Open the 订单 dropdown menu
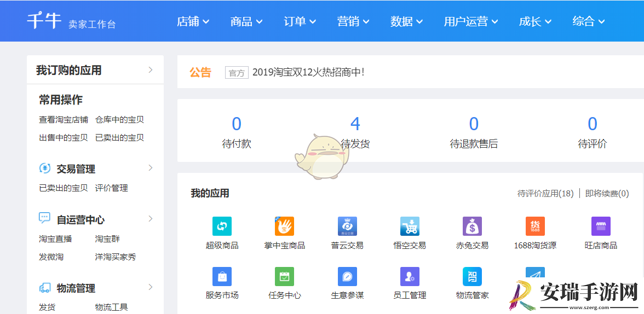Image resolution: width=644 pixels, height=314 pixels. (x=300, y=21)
